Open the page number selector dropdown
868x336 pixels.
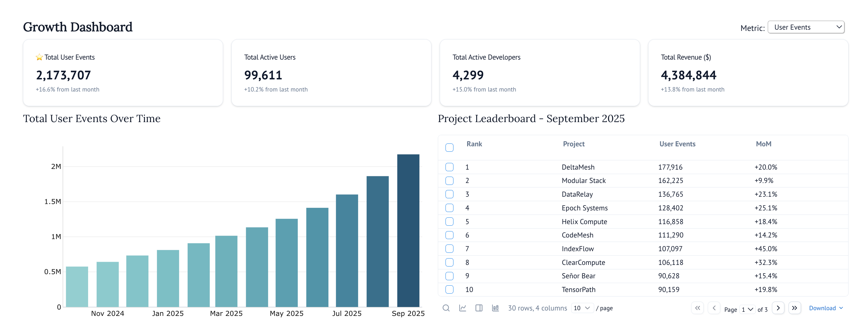(x=747, y=309)
